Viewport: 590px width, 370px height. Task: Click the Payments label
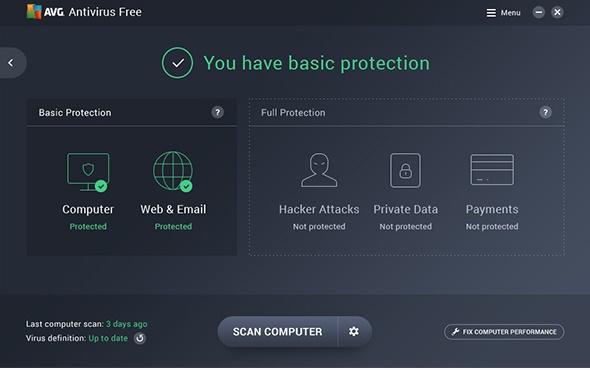492,209
